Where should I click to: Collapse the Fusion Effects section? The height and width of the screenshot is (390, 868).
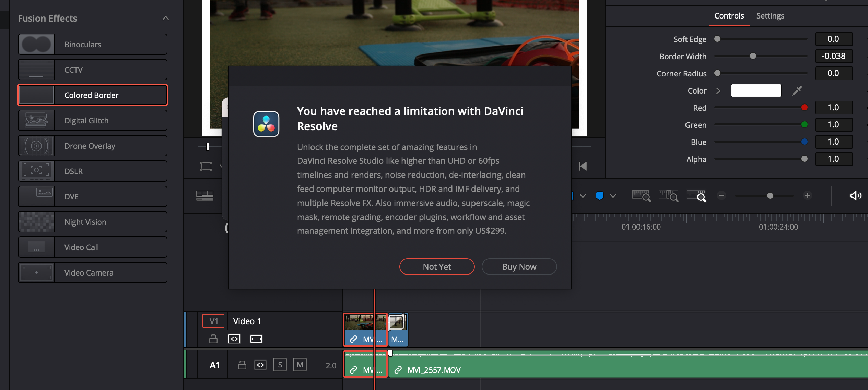point(166,18)
